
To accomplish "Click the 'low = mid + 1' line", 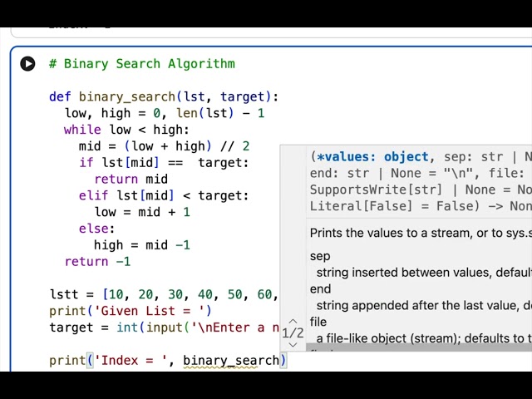I will coord(142,212).
